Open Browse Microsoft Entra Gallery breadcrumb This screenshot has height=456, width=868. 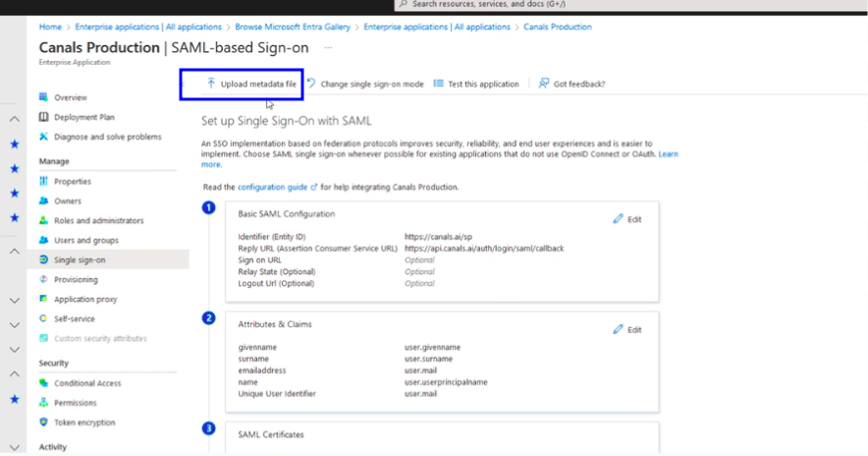tap(293, 27)
